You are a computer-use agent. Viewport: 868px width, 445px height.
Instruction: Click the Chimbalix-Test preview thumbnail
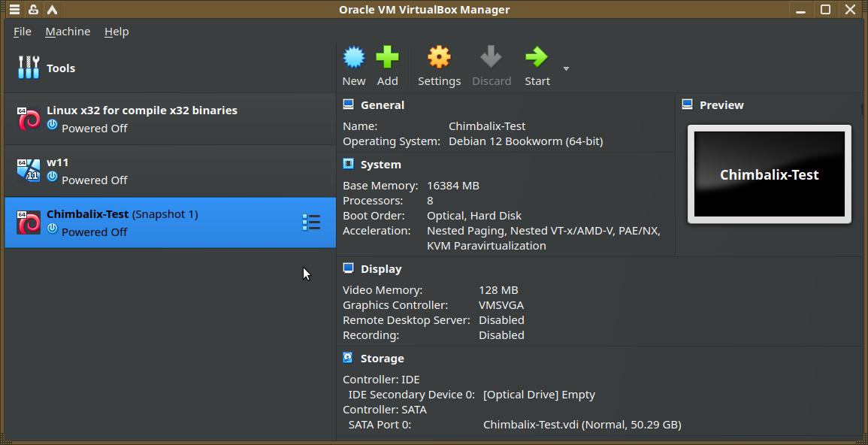(x=769, y=174)
